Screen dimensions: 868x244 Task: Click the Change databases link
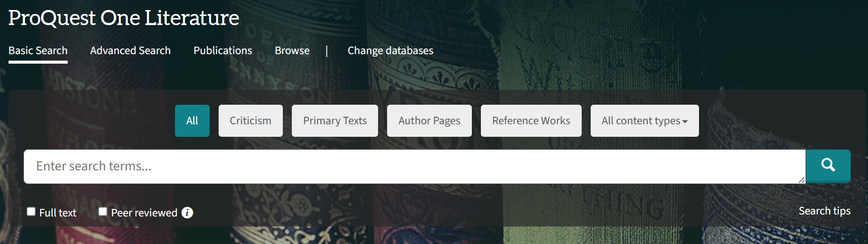click(x=390, y=51)
